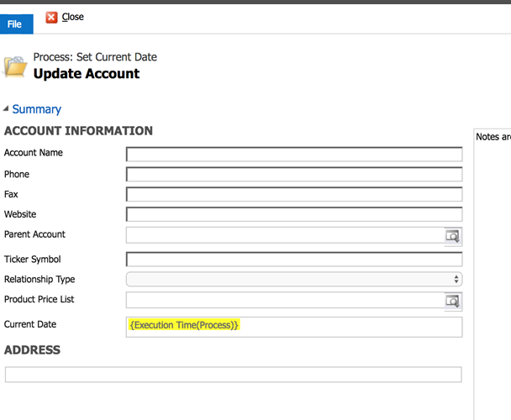The image size is (511, 420).
Task: Click the Website label
Action: click(x=20, y=214)
